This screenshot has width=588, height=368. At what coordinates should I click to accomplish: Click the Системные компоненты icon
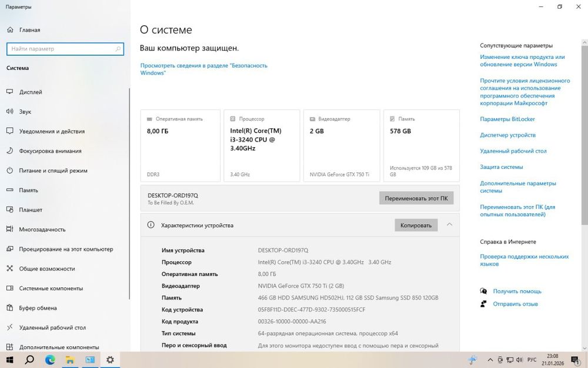pyautogui.click(x=10, y=288)
